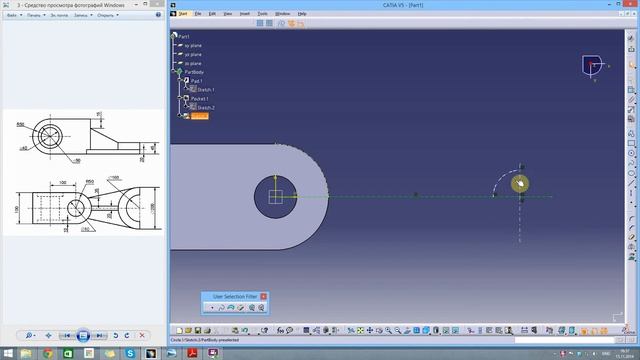Click the Zoom Out icon

pyautogui.click(x=398, y=331)
